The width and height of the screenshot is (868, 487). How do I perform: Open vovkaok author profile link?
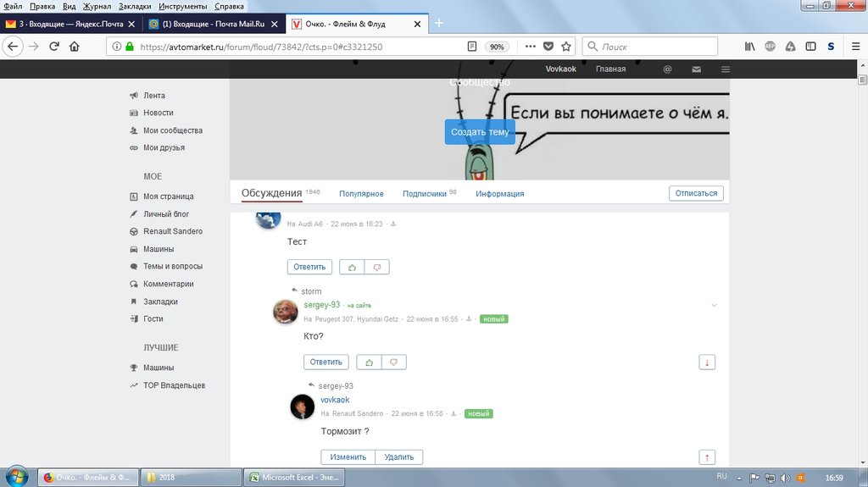point(335,400)
